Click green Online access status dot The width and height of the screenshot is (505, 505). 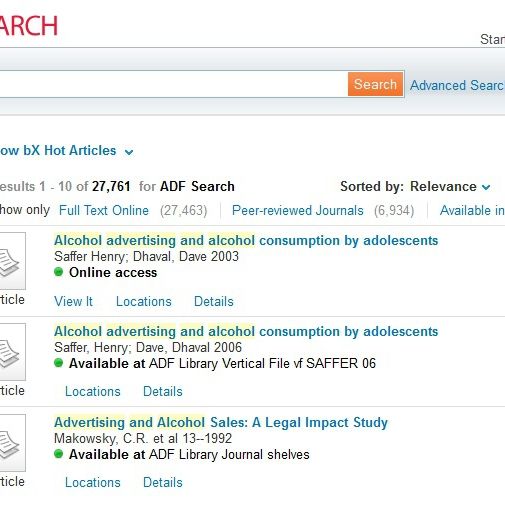[59, 272]
